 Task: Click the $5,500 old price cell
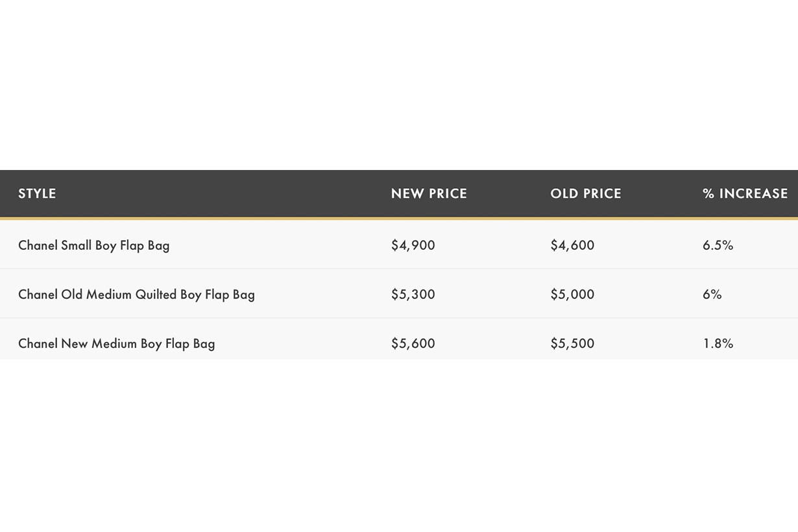coord(572,344)
